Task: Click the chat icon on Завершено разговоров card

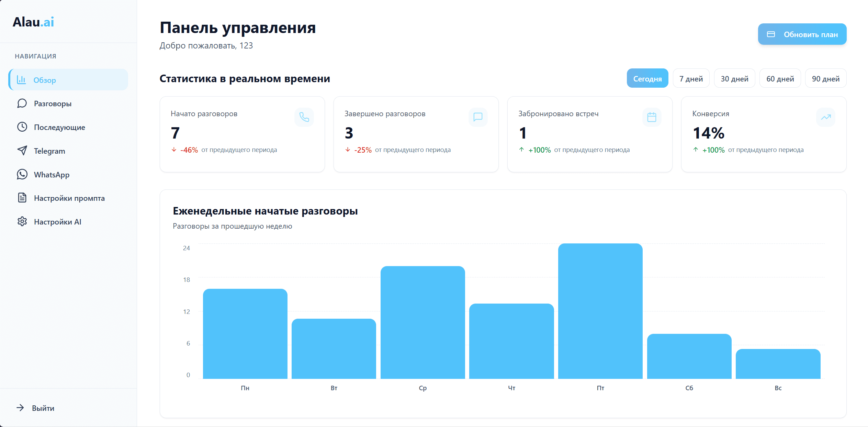Action: point(478,117)
